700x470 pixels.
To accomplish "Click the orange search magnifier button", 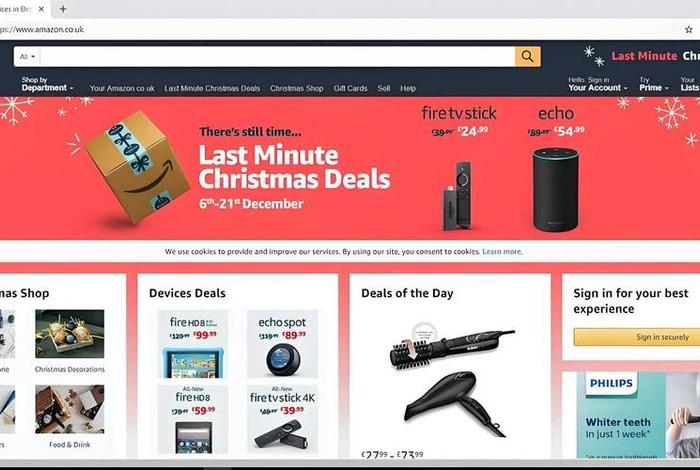I will [x=528, y=57].
